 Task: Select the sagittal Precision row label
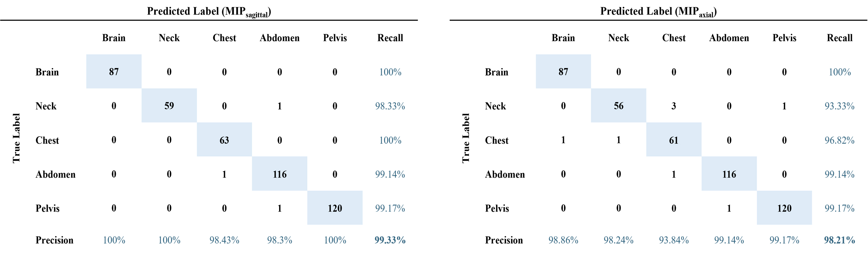55,240
